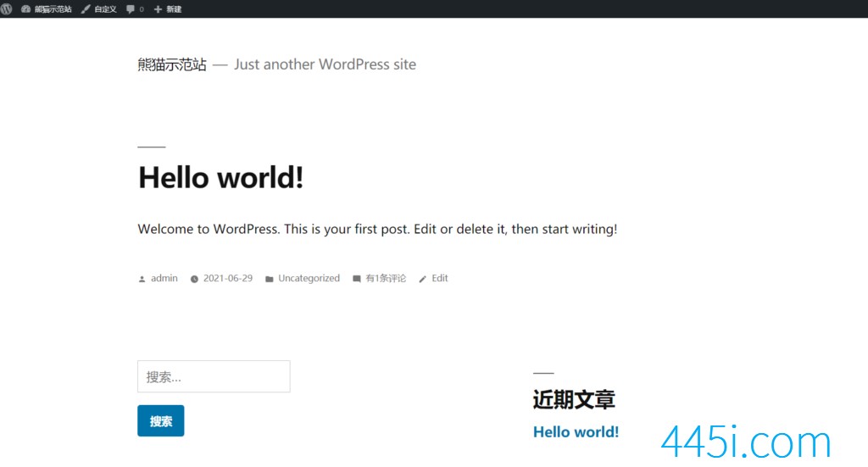Screen dimensions: 868x467
Task: Click the blue 搜索 search button
Action: coord(161,421)
